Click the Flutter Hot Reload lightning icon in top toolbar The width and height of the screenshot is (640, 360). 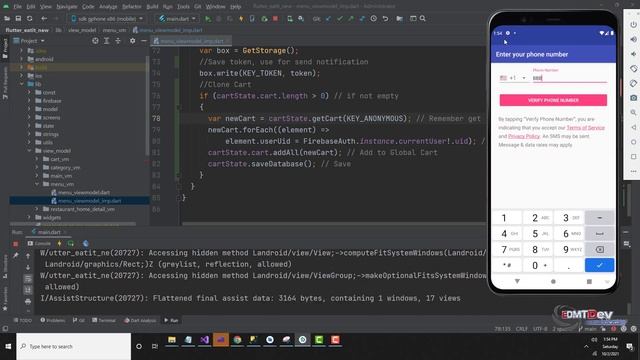coord(241,19)
